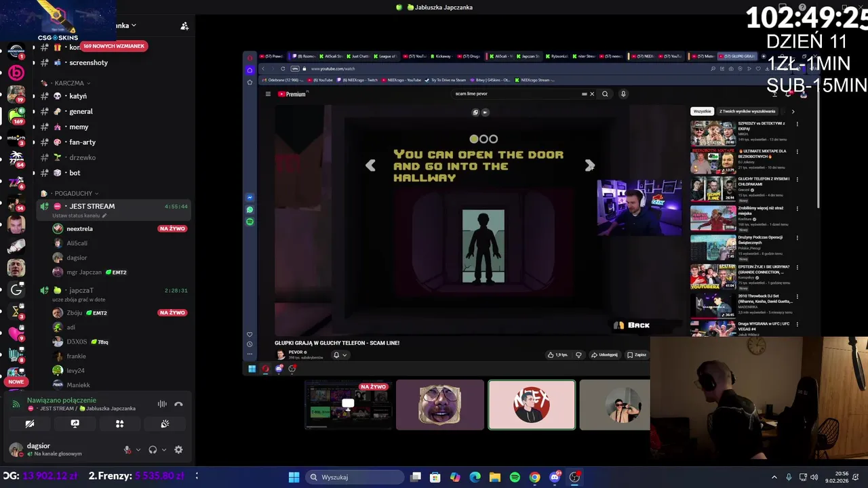Open the soundboard in voice panel
The height and width of the screenshot is (488, 868).
coord(164,424)
